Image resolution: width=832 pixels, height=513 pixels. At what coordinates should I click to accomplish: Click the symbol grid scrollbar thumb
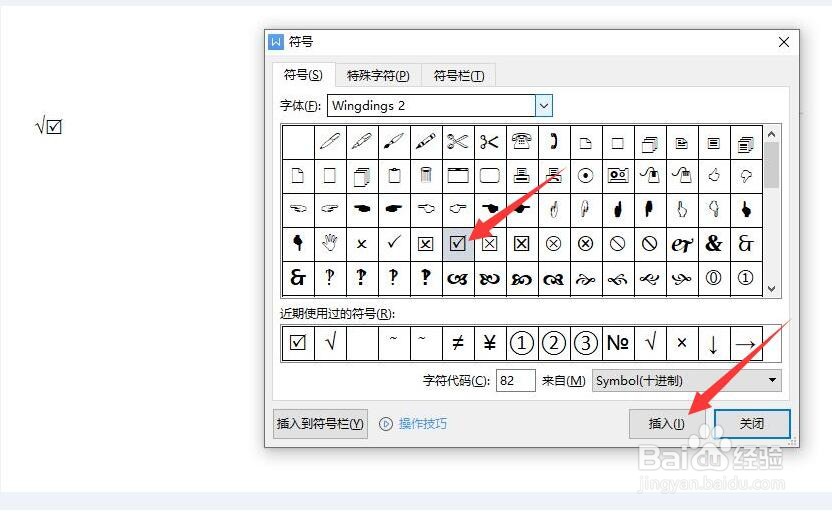(772, 165)
